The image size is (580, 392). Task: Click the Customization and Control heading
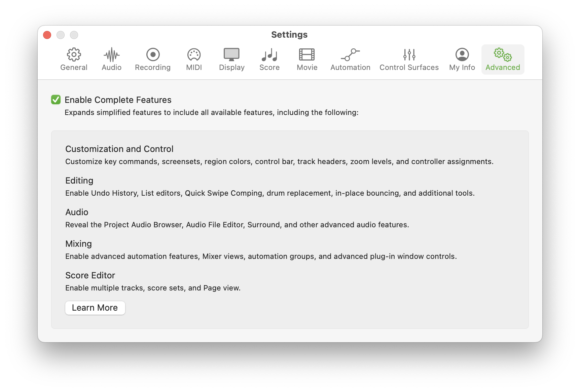click(119, 149)
